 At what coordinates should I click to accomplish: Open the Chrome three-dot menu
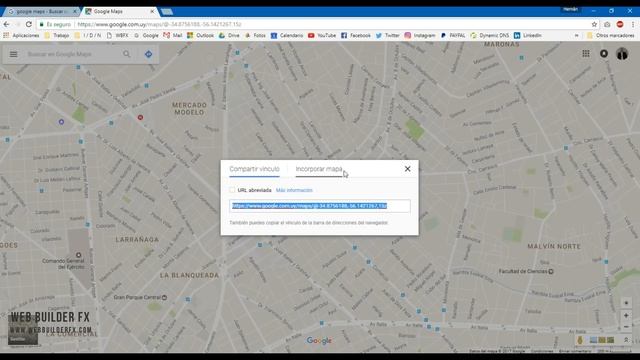(633, 24)
